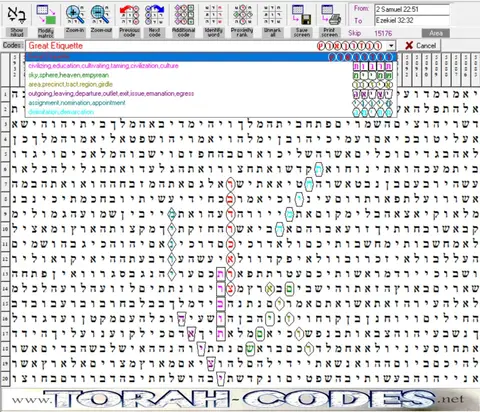480x412 pixels.
Task: Click the Previous code label button
Action: pyautogui.click(x=129, y=32)
